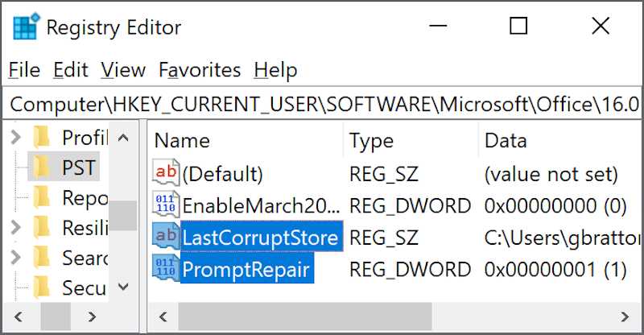
Task: Click the Resili folder icon in tree
Action: click(x=43, y=227)
